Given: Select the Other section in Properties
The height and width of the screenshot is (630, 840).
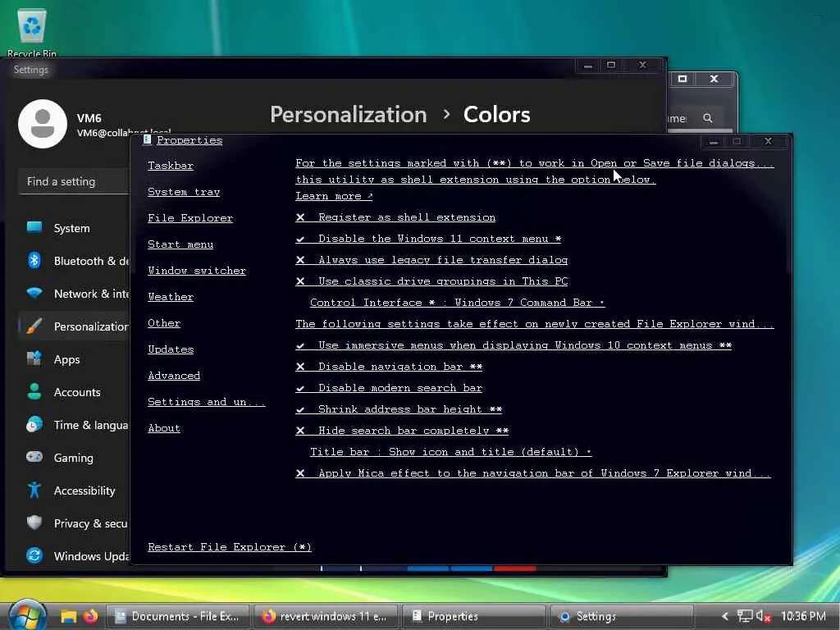Looking at the screenshot, I should pos(164,323).
